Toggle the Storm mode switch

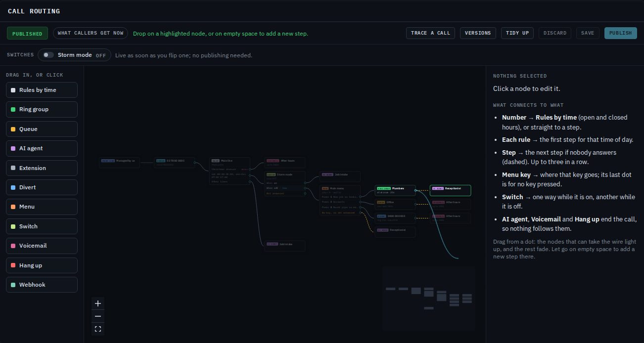coord(48,55)
